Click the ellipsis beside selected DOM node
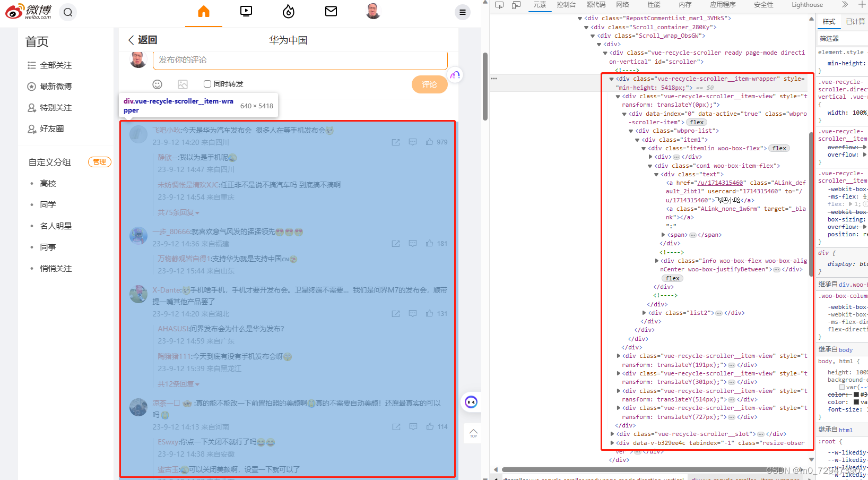 [x=494, y=79]
